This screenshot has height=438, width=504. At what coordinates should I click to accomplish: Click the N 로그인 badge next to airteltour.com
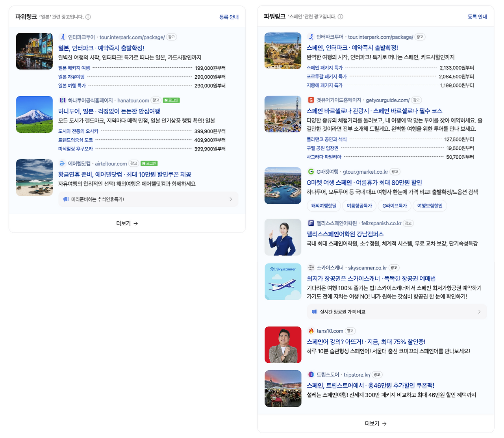149,163
